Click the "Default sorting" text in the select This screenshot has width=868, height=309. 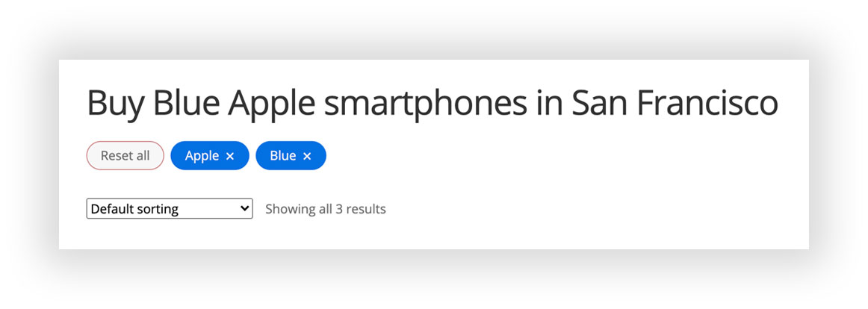point(134,209)
